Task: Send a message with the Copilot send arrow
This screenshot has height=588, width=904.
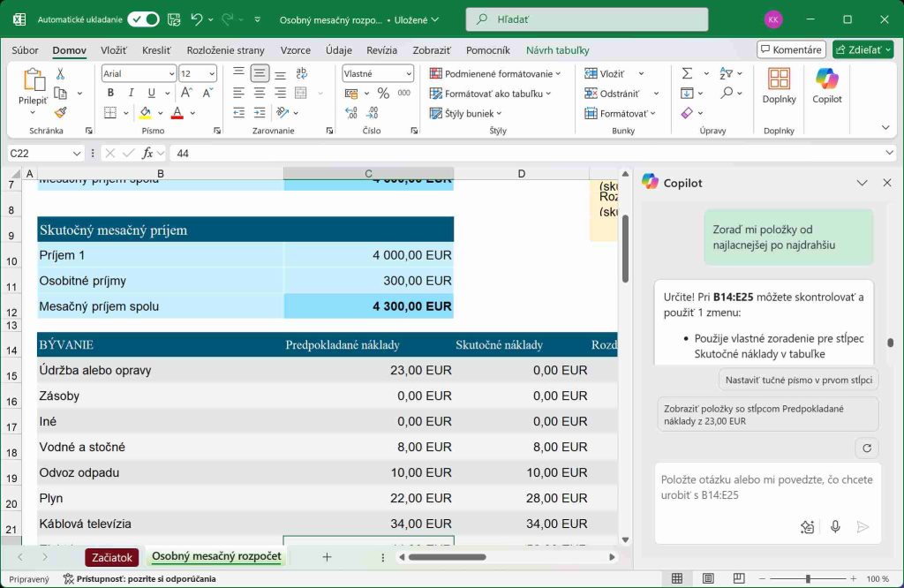Action: pyautogui.click(x=863, y=527)
